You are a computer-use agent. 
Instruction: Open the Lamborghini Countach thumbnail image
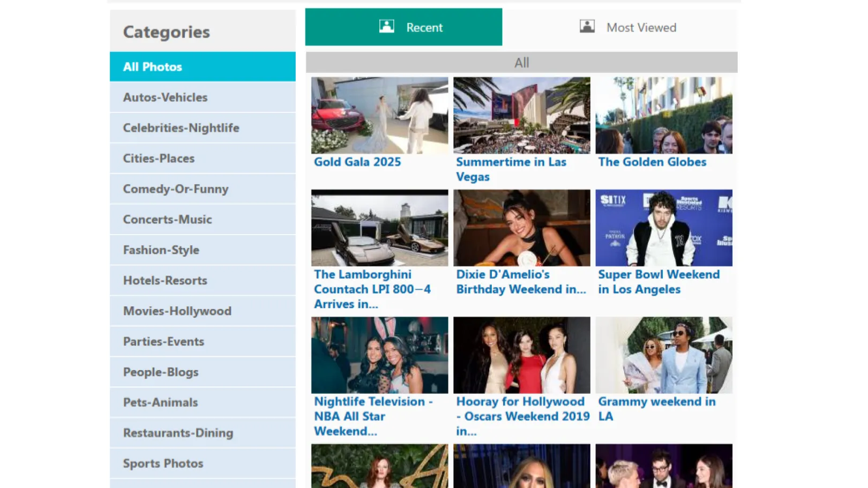pos(379,228)
